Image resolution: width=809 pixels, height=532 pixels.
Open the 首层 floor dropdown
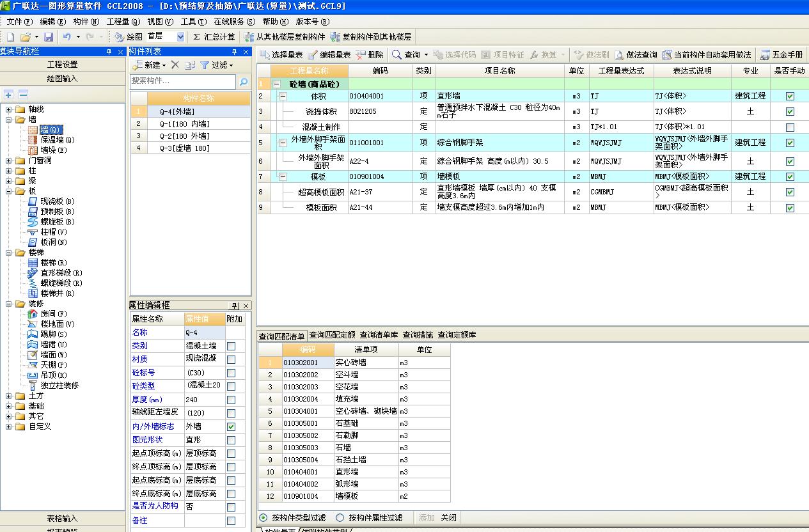[x=180, y=37]
